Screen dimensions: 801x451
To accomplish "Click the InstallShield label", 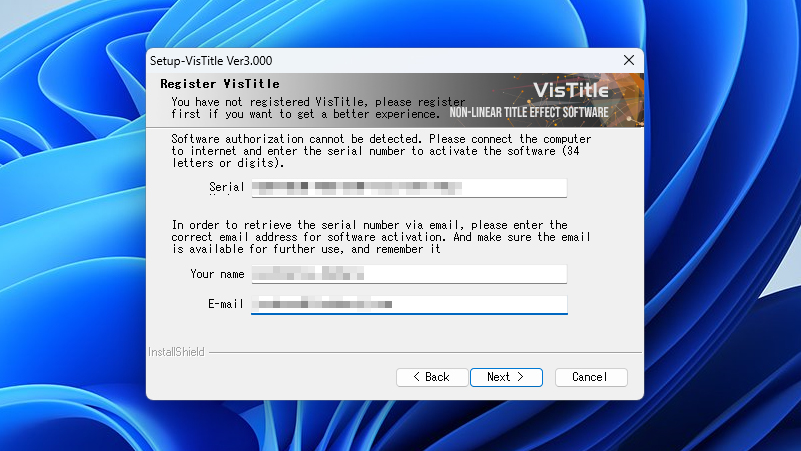I will tap(176, 352).
